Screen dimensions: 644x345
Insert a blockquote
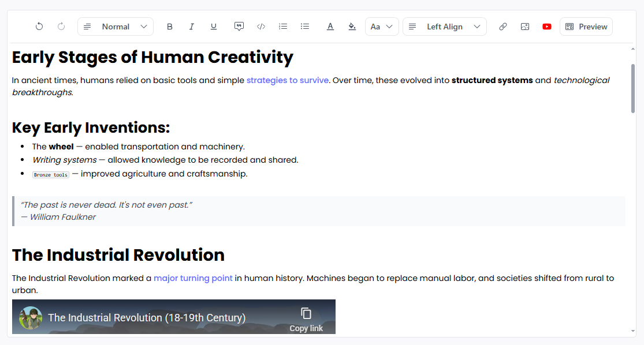[239, 26]
